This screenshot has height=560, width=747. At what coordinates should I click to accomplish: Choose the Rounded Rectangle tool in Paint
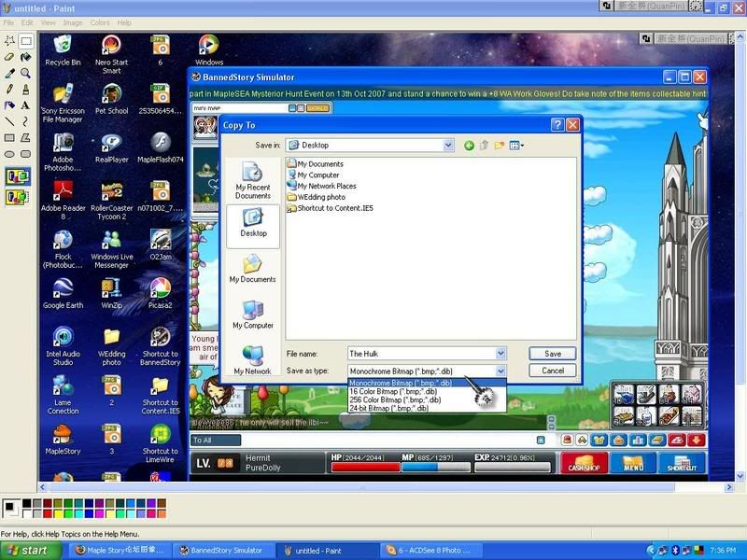click(26, 154)
